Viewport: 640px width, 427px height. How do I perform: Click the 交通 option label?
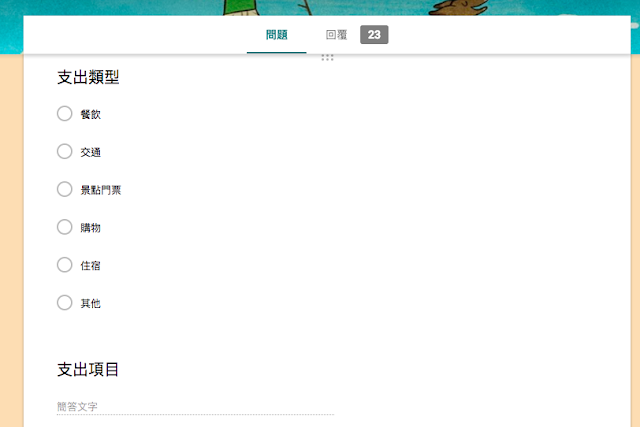[90, 152]
